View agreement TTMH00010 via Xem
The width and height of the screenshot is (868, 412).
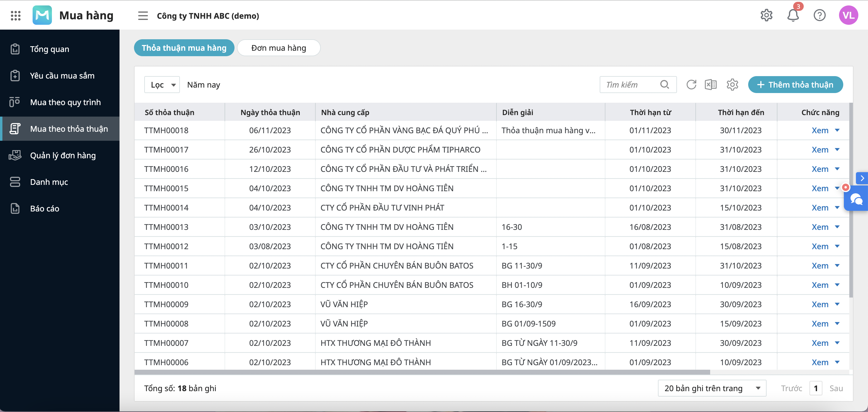pyautogui.click(x=820, y=285)
